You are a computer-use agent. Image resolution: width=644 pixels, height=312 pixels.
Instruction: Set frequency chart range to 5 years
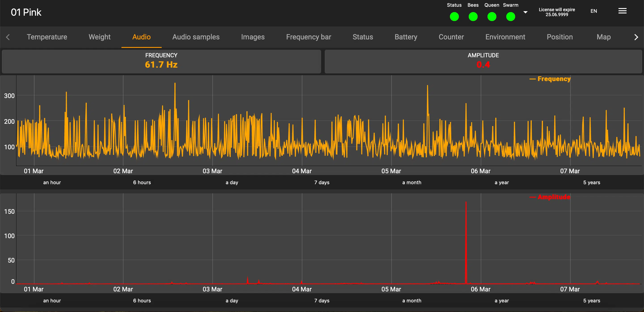592,182
